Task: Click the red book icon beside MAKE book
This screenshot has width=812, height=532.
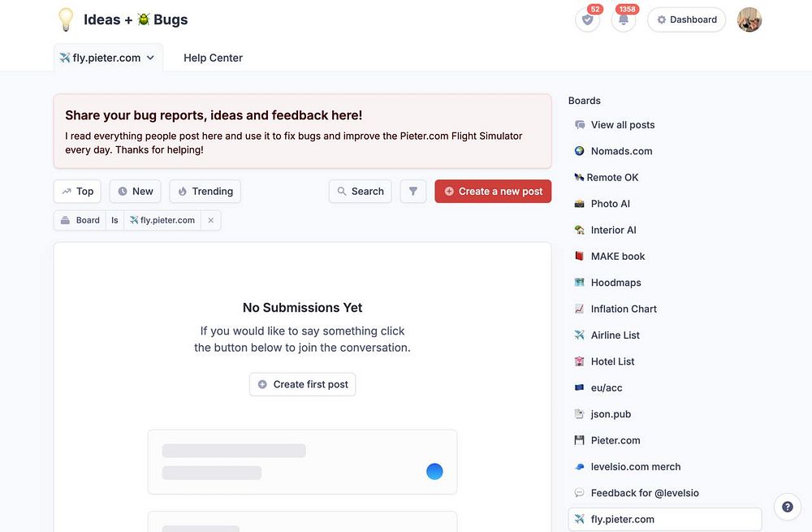Action: click(x=580, y=257)
